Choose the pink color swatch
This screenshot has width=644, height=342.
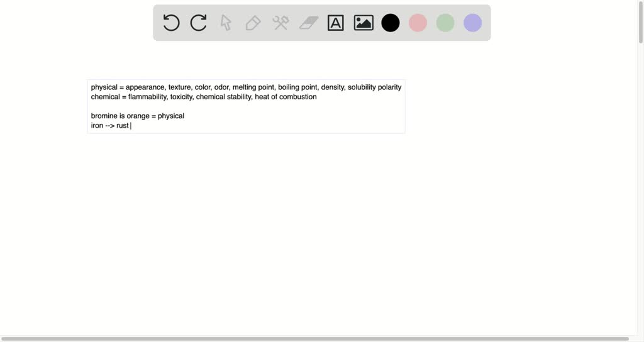point(418,23)
